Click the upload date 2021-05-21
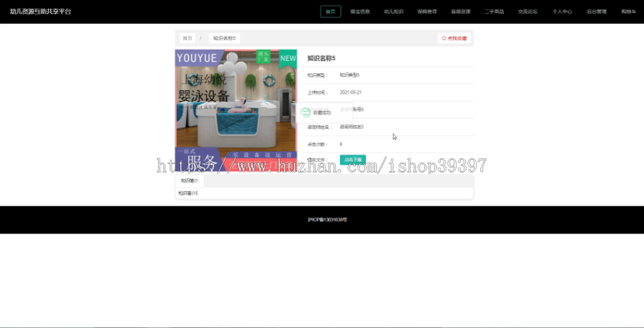Viewport: 644px width, 328px height. [351, 92]
